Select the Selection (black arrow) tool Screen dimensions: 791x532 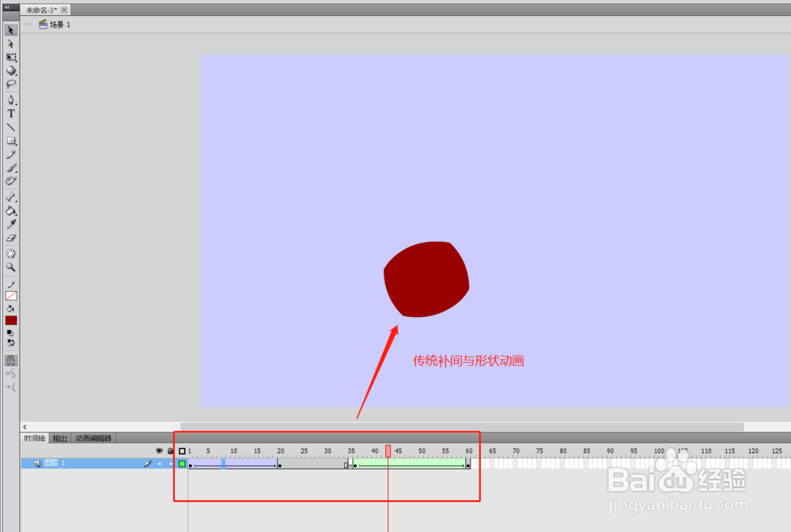click(x=10, y=30)
